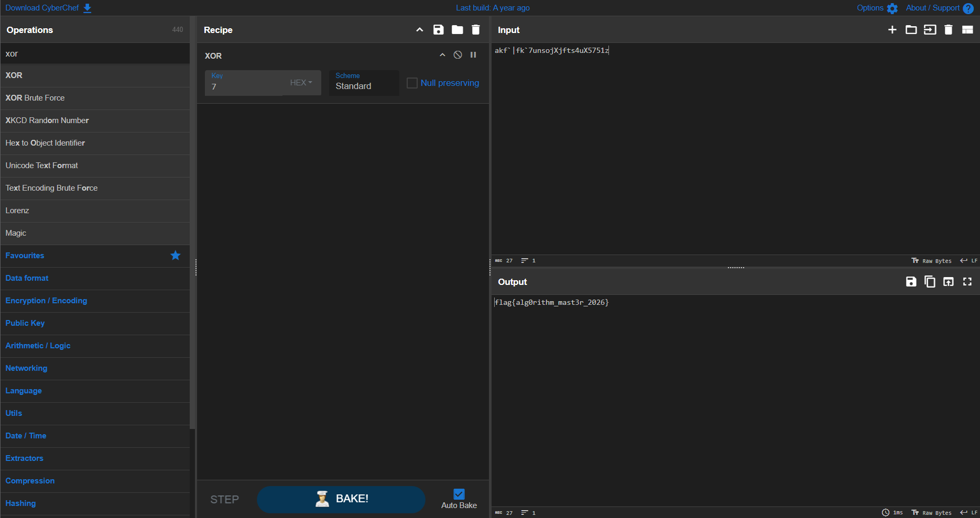The image size is (980, 518).
Task: Change input LF end-of-line sequence
Action: coord(968,261)
